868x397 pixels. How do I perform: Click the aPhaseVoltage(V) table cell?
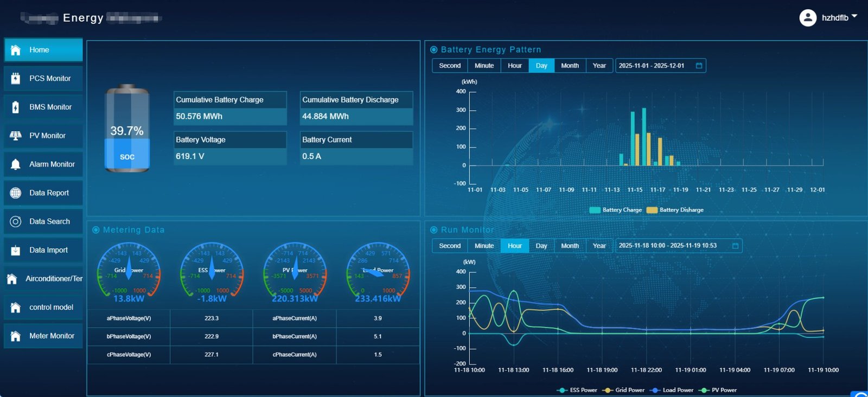tap(129, 318)
